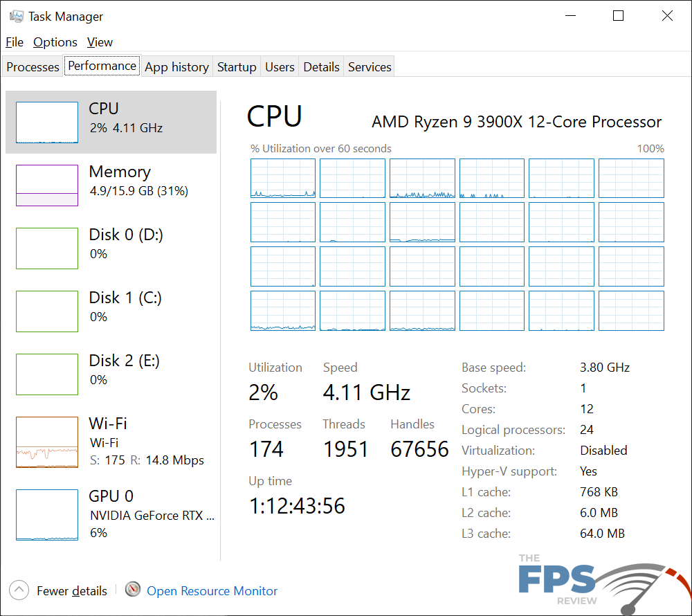Select the Disk 1 (C:) graph thumbnail
This screenshot has height=616, width=692.
[47, 311]
